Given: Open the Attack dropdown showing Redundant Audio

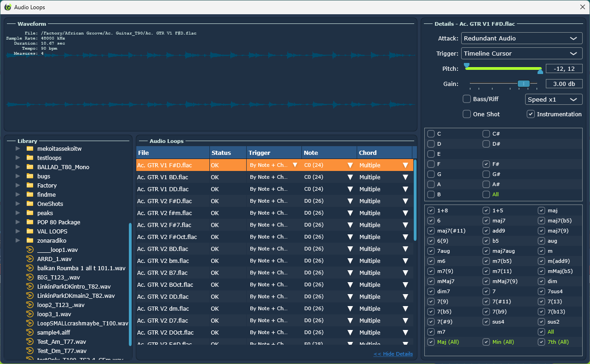Looking at the screenshot, I should 522,38.
